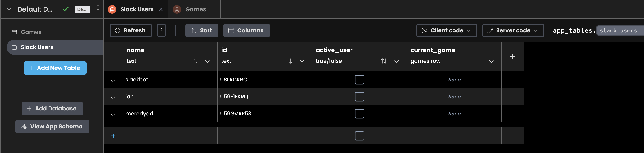Expand the meredydd row
The width and height of the screenshot is (644, 153).
(113, 115)
